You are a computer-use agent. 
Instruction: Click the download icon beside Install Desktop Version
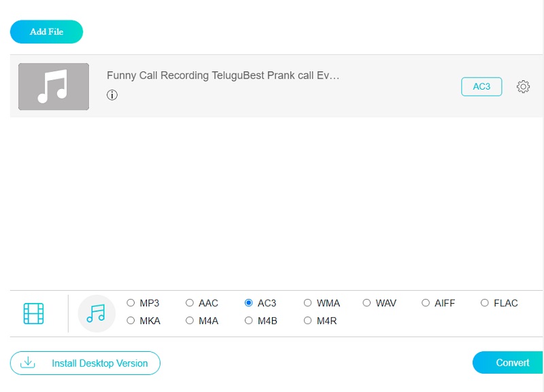pyautogui.click(x=28, y=363)
